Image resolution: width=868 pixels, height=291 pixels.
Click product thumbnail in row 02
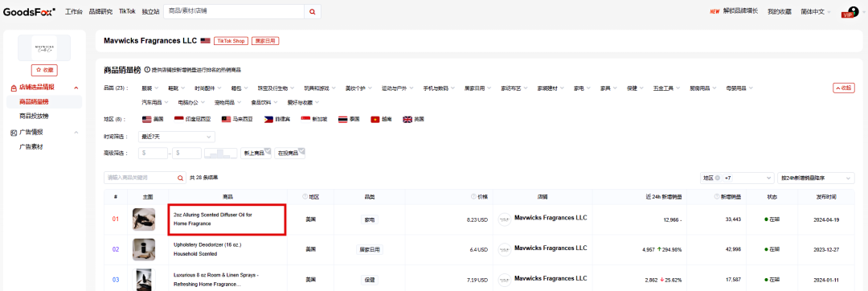pyautogui.click(x=143, y=249)
